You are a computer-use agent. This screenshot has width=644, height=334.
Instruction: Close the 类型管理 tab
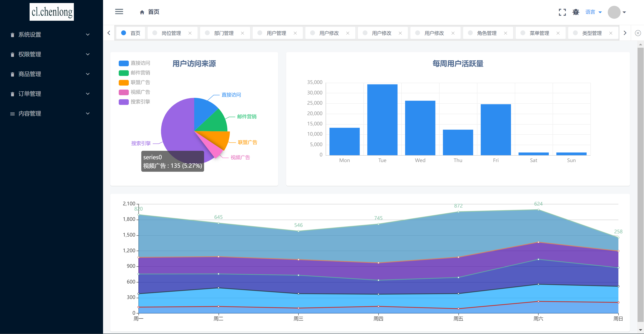611,33
